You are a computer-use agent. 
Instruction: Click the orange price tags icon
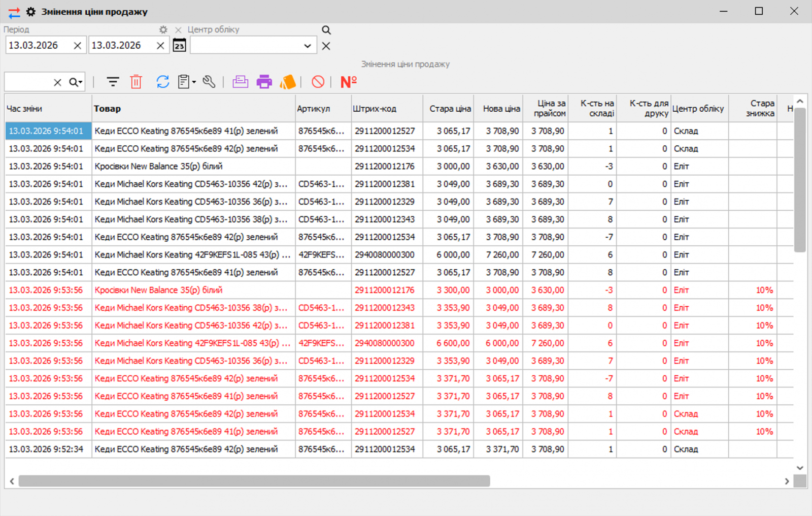click(x=287, y=82)
